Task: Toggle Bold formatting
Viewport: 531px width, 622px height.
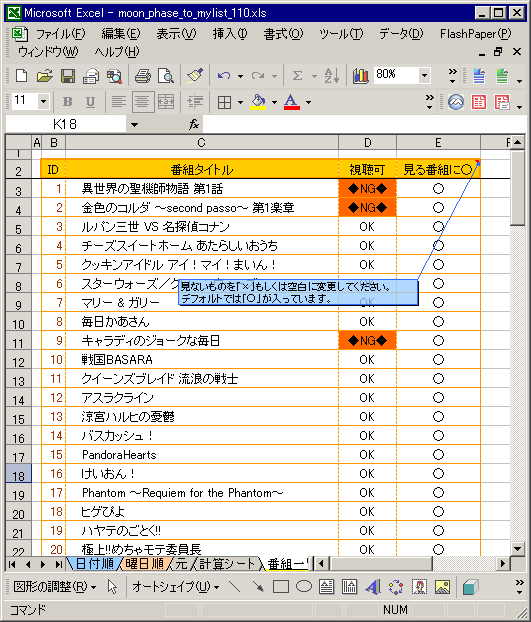Action: pos(67,102)
